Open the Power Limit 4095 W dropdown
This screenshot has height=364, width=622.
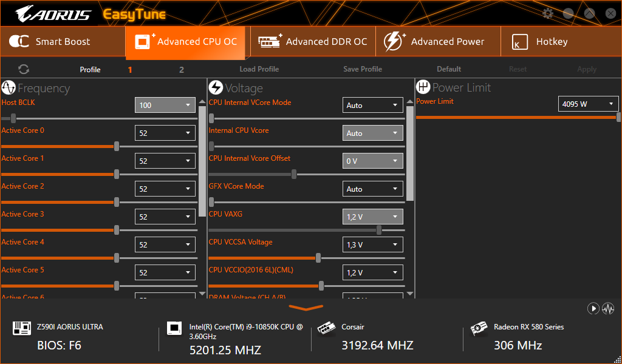click(x=588, y=104)
